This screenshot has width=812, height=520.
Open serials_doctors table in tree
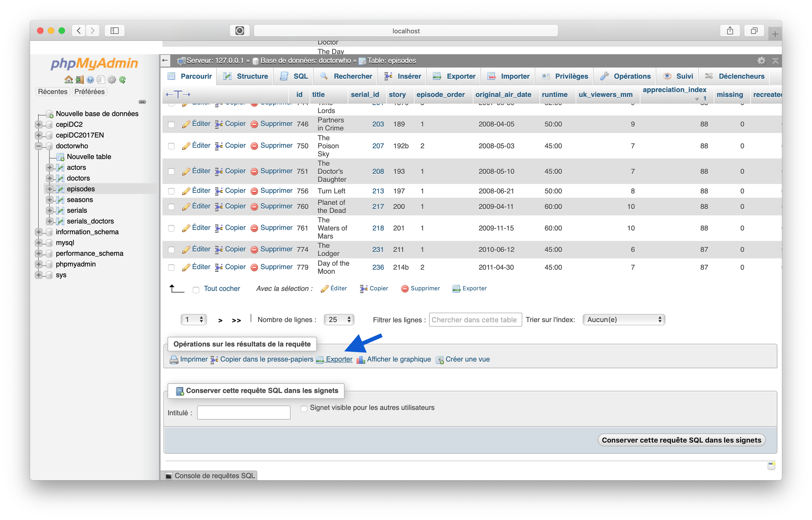(90, 221)
